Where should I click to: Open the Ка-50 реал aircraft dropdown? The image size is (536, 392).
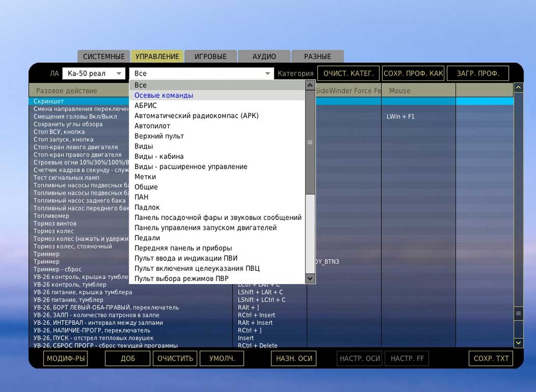[x=94, y=73]
